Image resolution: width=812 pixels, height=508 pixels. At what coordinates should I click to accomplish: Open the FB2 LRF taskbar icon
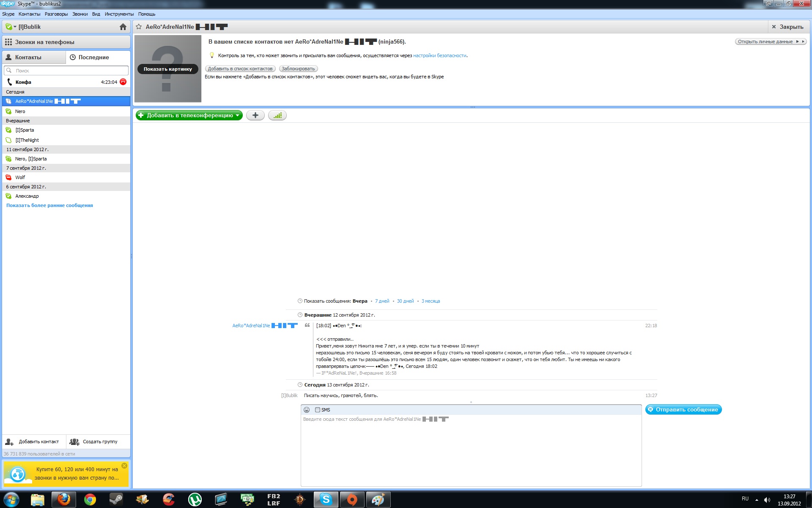tap(274, 500)
